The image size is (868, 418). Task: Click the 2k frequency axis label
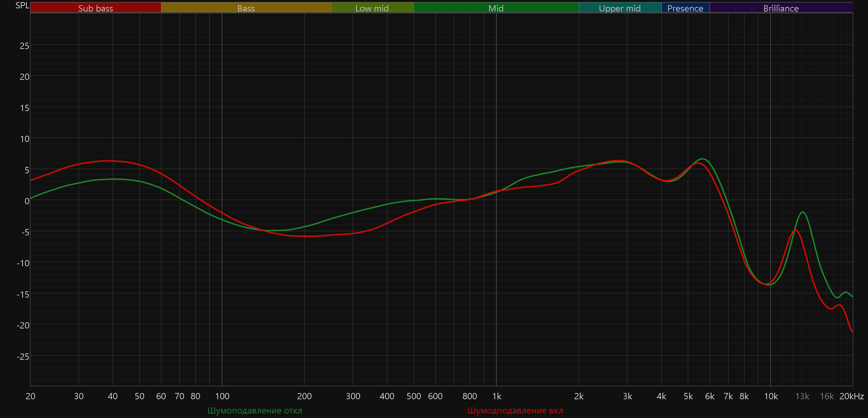pos(579,396)
